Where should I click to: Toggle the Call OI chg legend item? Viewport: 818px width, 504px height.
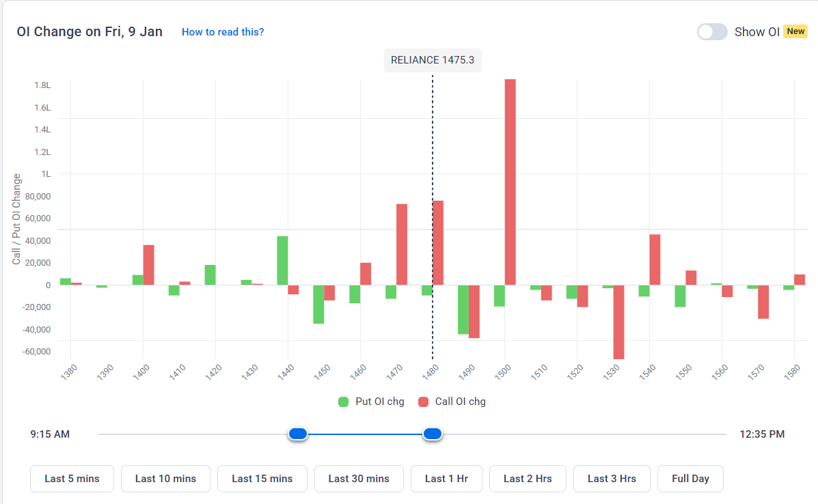coord(452,402)
